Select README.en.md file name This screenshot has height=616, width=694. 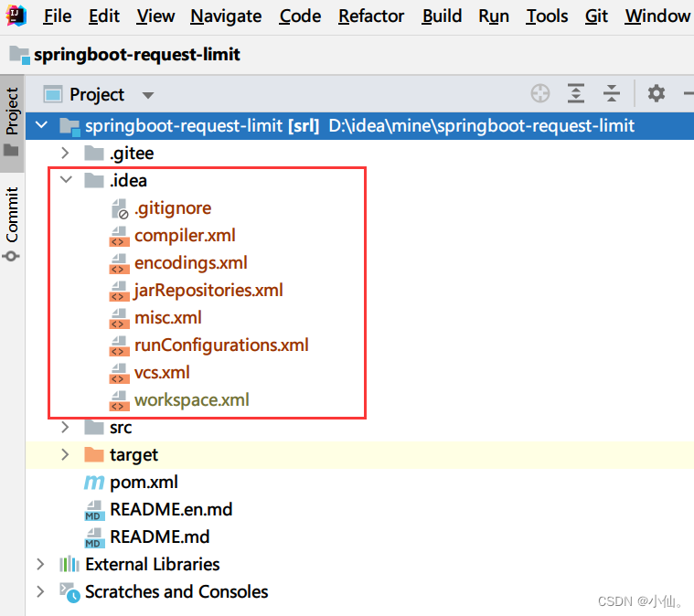[x=171, y=510]
